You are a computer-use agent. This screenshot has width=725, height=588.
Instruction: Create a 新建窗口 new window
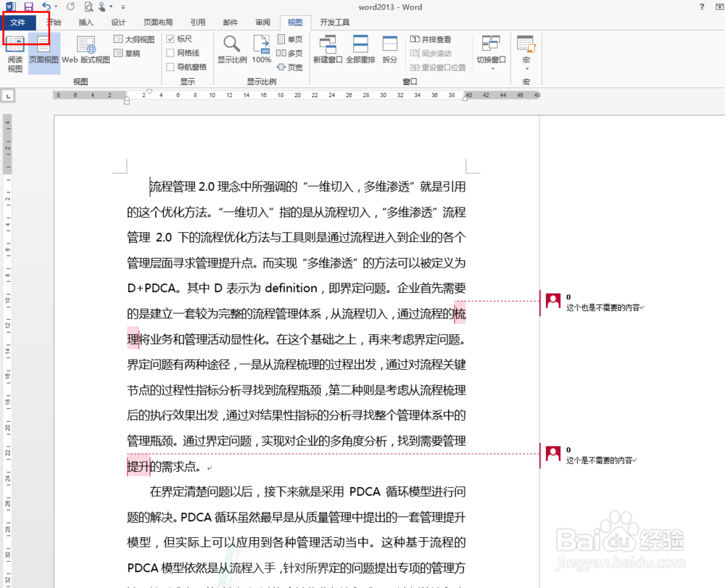(328, 51)
